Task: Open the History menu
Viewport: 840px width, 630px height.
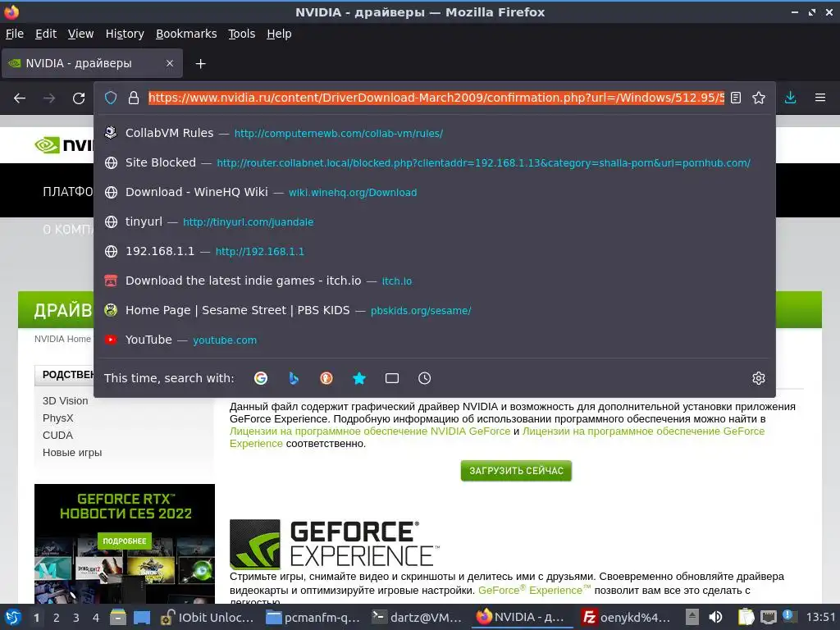Action: (x=125, y=34)
